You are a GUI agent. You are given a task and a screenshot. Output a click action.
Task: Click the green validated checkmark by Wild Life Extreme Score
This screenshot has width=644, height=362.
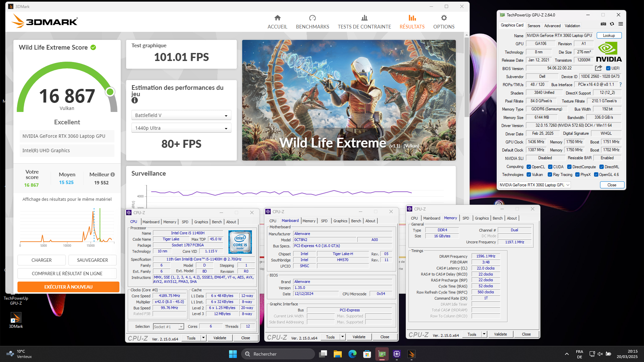click(x=93, y=48)
